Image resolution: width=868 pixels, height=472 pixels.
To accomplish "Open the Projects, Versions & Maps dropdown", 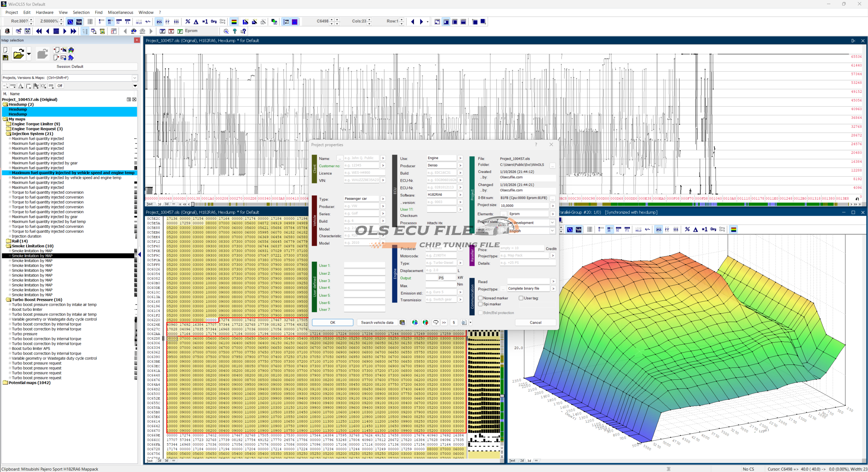I will 135,78.
